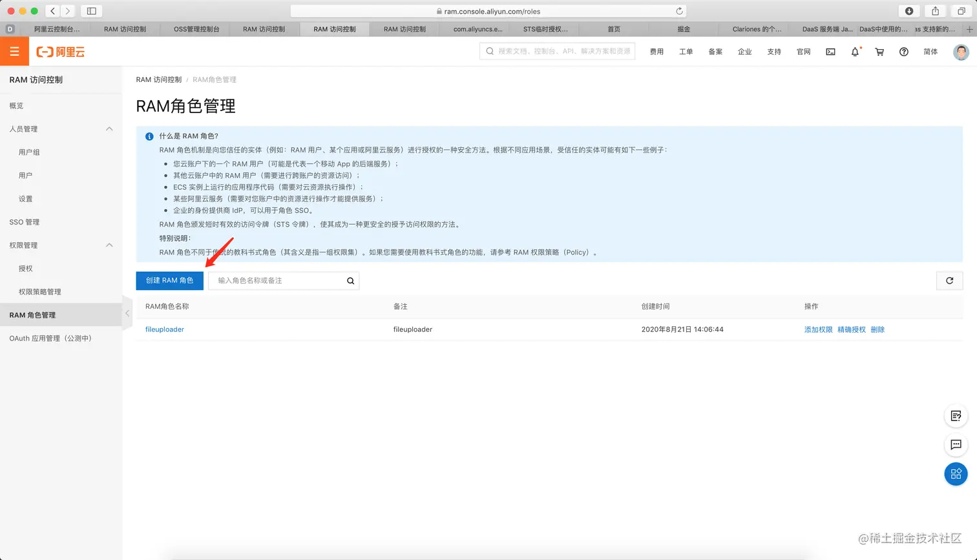Open 支持 in top navigation
Screen dimensions: 977x560
774,52
